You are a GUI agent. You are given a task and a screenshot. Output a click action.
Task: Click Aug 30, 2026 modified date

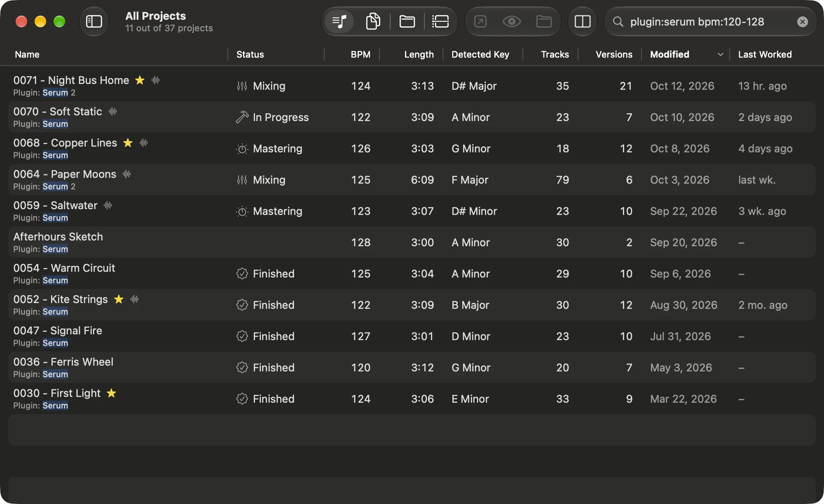coord(684,305)
